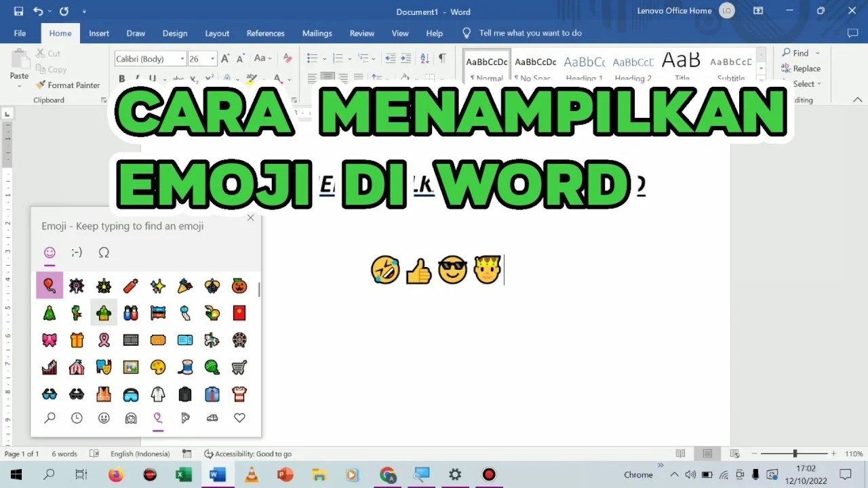868x488 pixels.
Task: Open the Insert ribbon tab
Action: tap(99, 33)
